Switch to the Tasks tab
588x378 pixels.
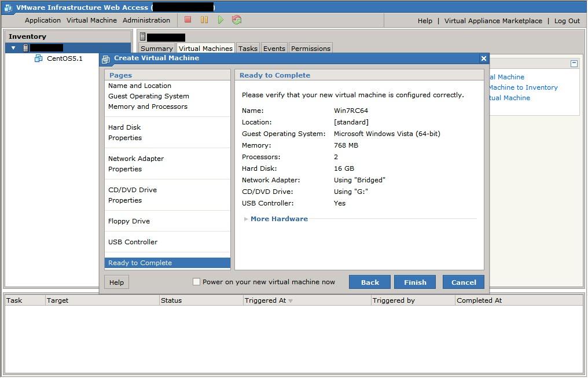click(248, 49)
